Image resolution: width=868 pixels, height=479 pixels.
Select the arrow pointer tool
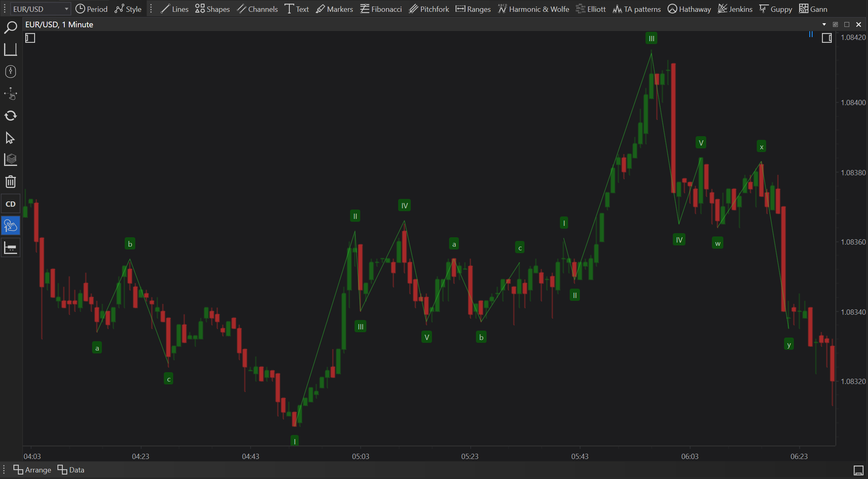coord(10,138)
